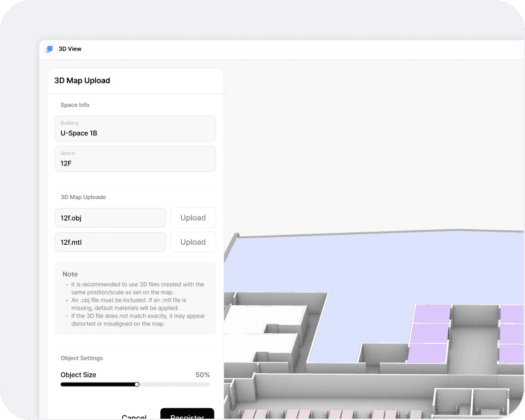Click the 3D View app icon

click(x=49, y=49)
